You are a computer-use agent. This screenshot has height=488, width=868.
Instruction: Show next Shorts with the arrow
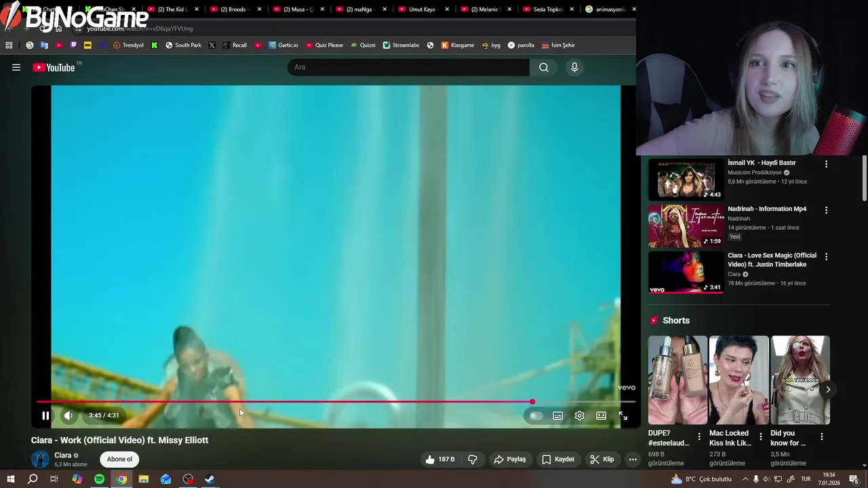pos(828,389)
